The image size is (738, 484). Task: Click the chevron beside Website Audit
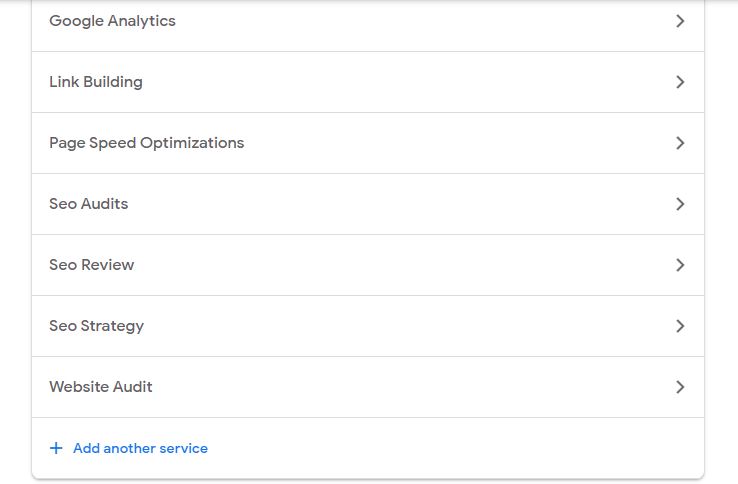pos(680,387)
